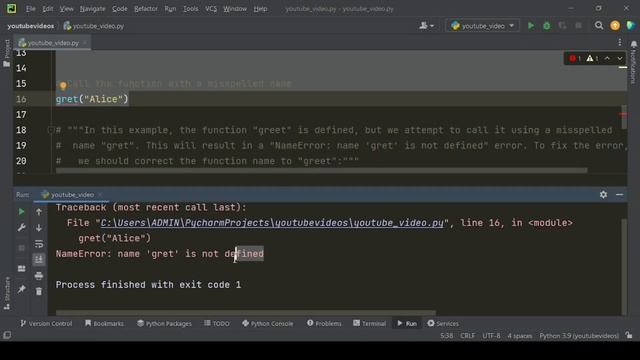
Task: Open the Refactor menu
Action: click(146, 9)
